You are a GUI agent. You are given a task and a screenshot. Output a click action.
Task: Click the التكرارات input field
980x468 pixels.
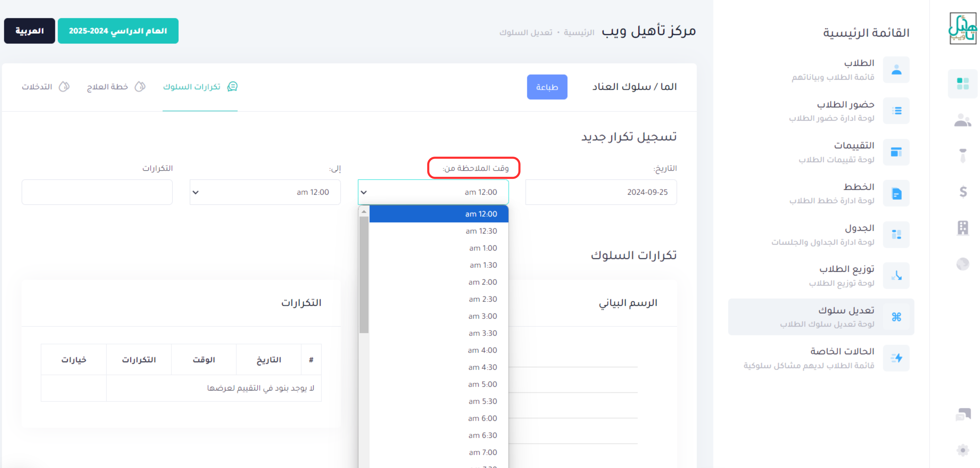97,192
